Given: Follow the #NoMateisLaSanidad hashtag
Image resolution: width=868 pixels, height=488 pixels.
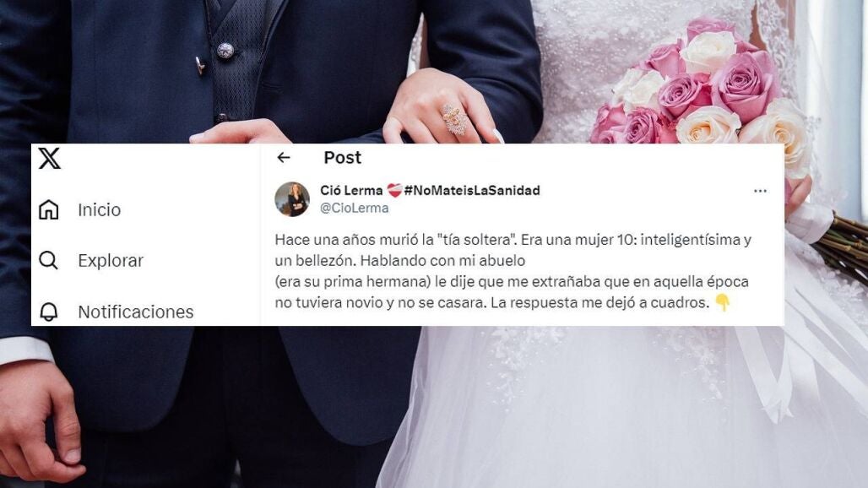Looking at the screenshot, I should click(x=472, y=190).
